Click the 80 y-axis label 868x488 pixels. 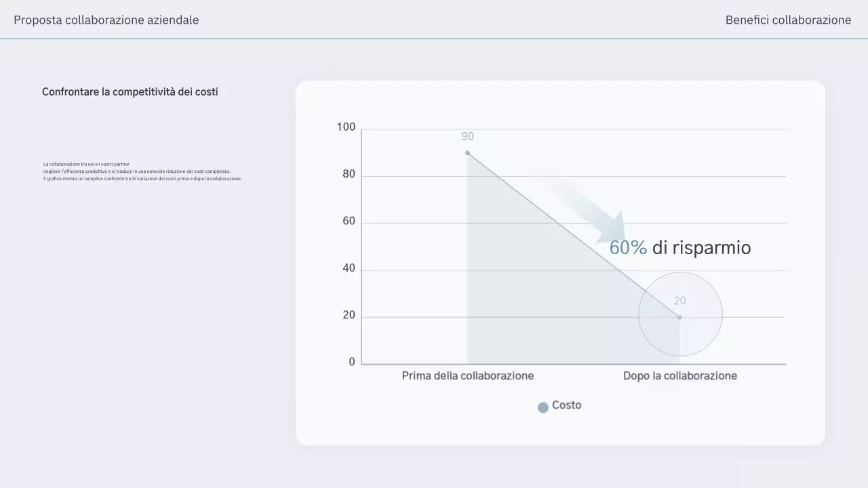click(x=349, y=174)
